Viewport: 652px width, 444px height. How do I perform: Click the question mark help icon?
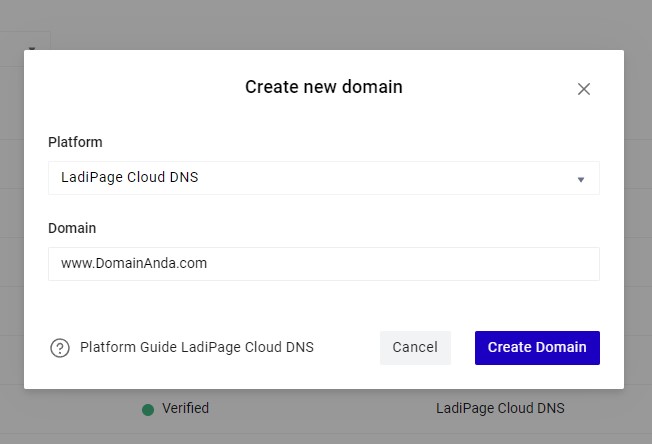click(60, 348)
